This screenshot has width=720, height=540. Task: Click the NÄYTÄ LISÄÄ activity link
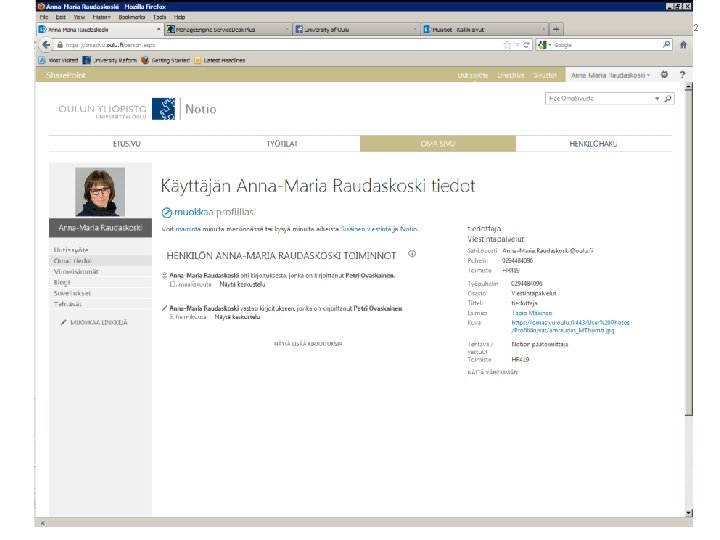pos(308,343)
